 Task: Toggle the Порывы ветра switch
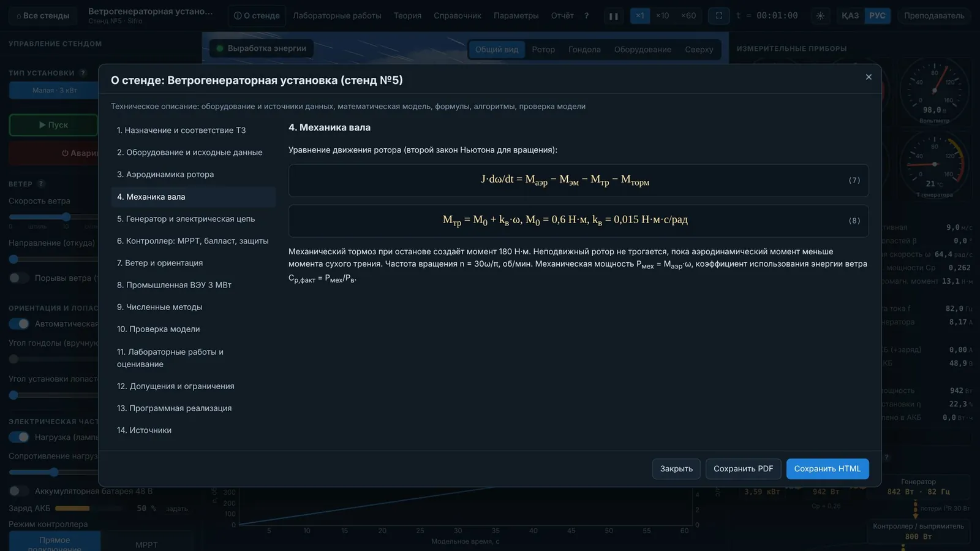click(19, 278)
